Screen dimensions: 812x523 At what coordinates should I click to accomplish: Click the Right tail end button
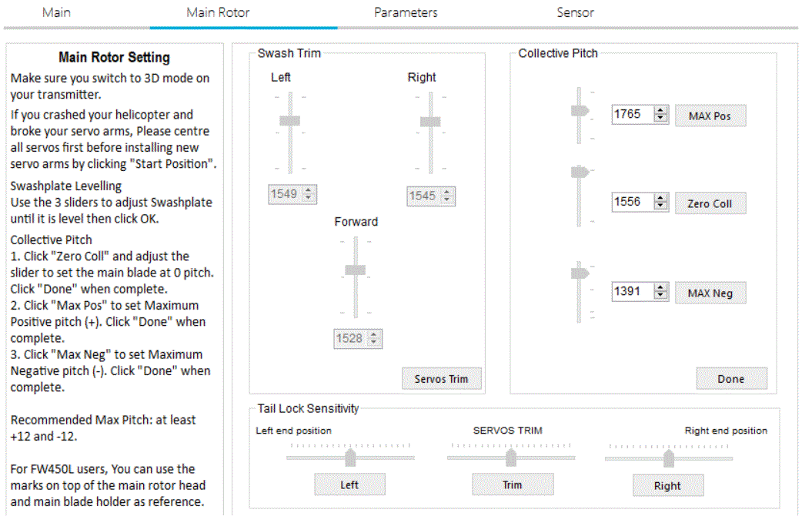pyautogui.click(x=667, y=485)
